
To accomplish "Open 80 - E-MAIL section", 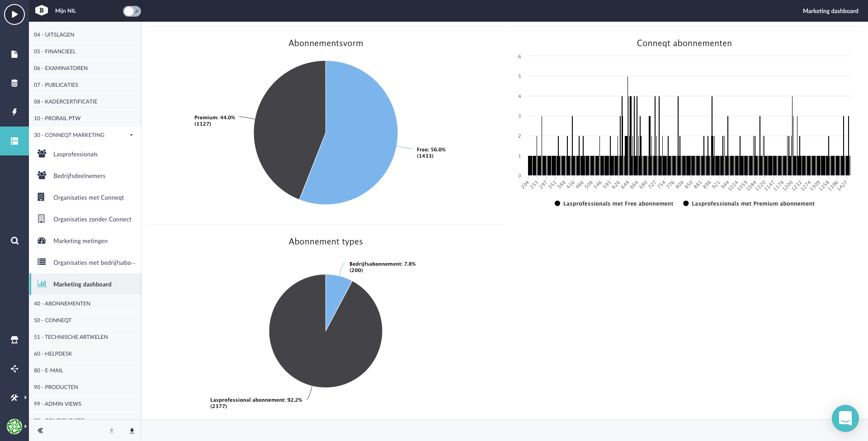I will pos(85,371).
